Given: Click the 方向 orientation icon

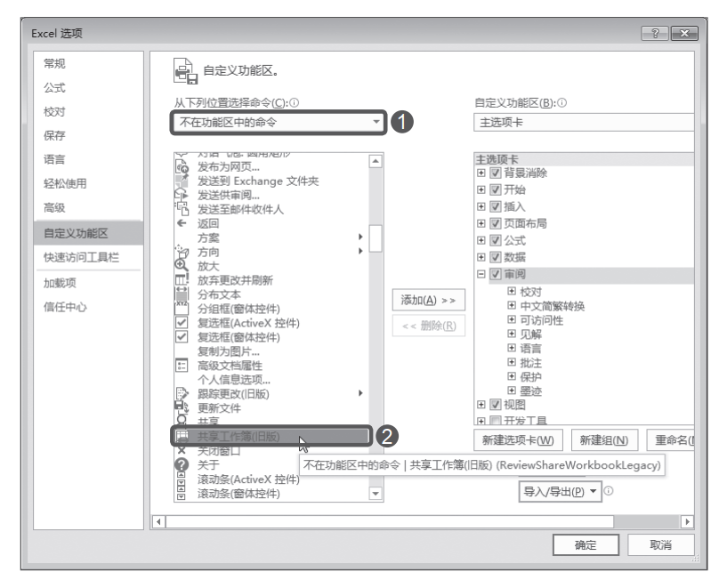Looking at the screenshot, I should point(182,252).
